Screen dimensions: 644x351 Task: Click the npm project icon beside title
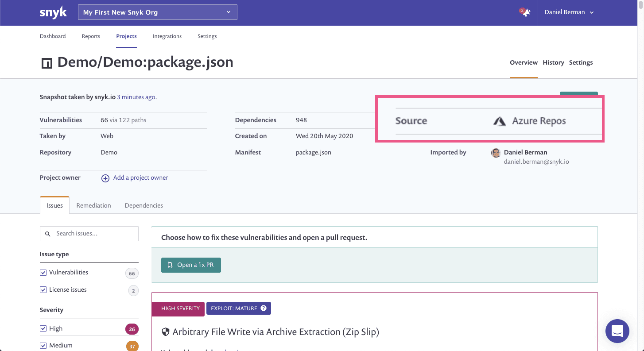(47, 63)
